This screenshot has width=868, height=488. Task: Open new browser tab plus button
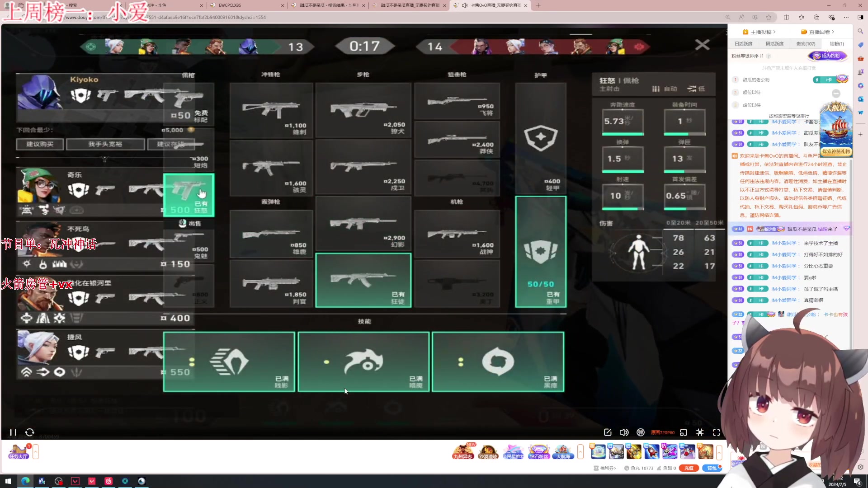pyautogui.click(x=538, y=5)
